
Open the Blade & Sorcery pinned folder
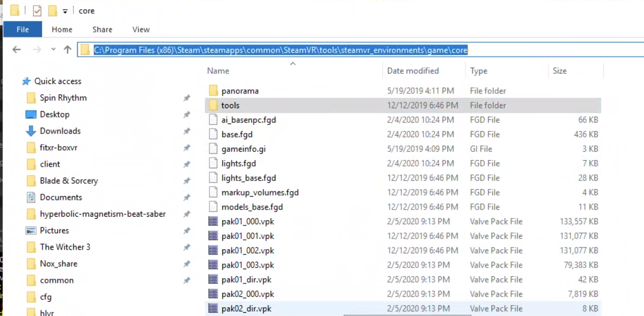(69, 181)
